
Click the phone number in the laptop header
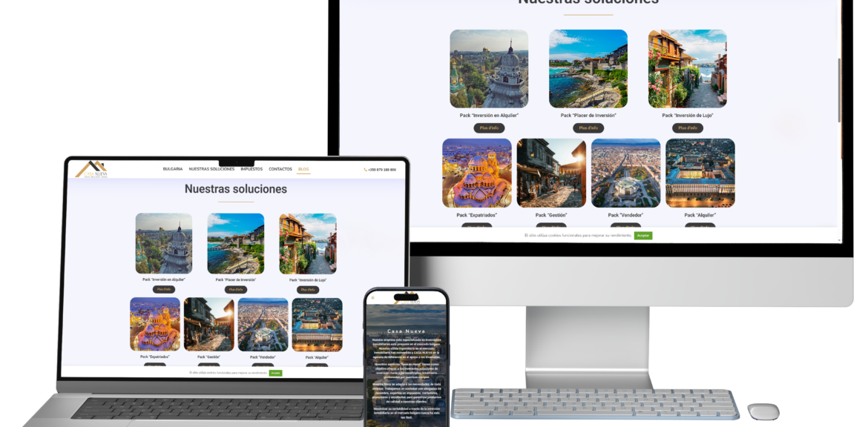coord(381,170)
